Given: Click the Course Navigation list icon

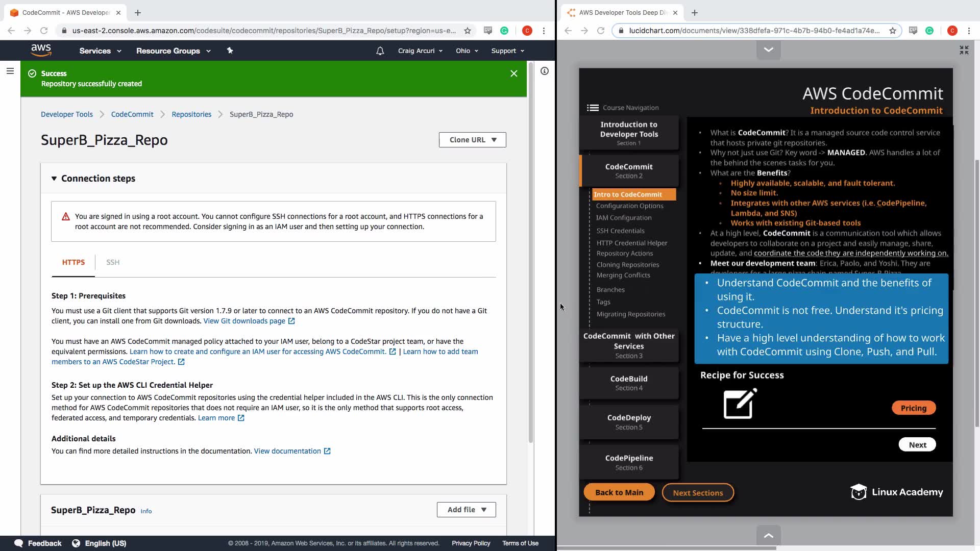Looking at the screenshot, I should point(593,108).
